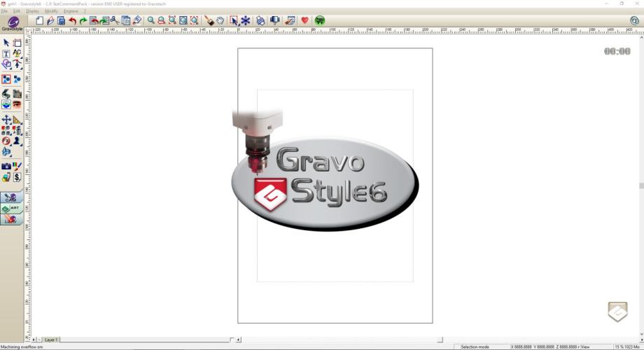Click the 00:00 timer display
This screenshot has width=644, height=350.
coord(617,51)
